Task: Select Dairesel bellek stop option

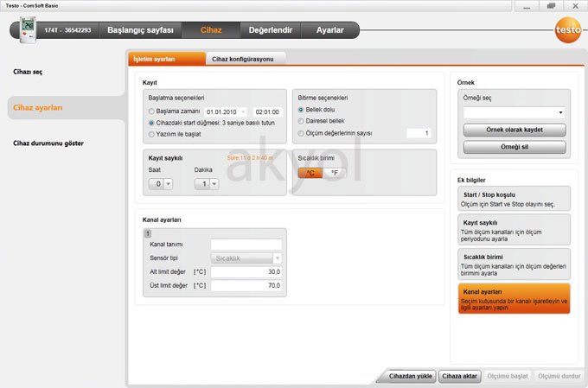Action: [x=301, y=121]
